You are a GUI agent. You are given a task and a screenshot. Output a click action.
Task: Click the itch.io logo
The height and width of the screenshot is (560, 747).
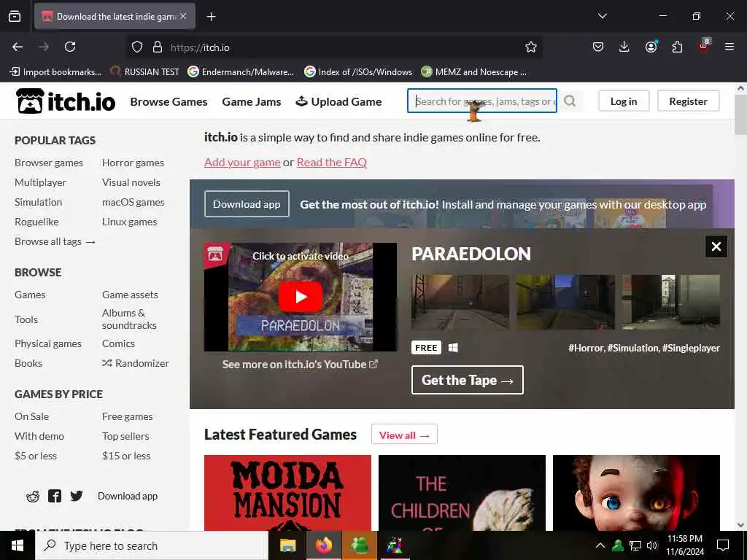pos(65,101)
